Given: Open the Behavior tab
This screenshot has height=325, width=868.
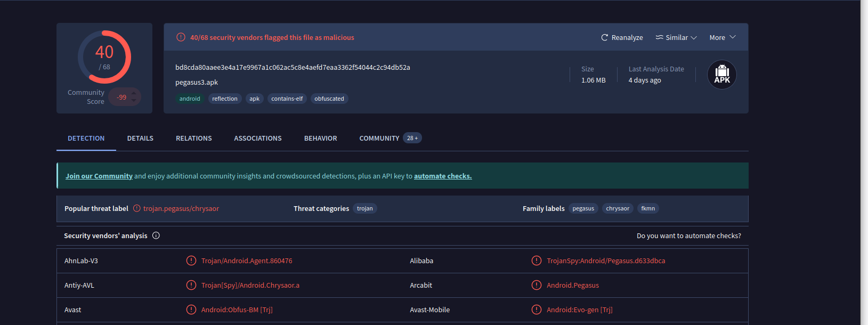Looking at the screenshot, I should coord(321,138).
